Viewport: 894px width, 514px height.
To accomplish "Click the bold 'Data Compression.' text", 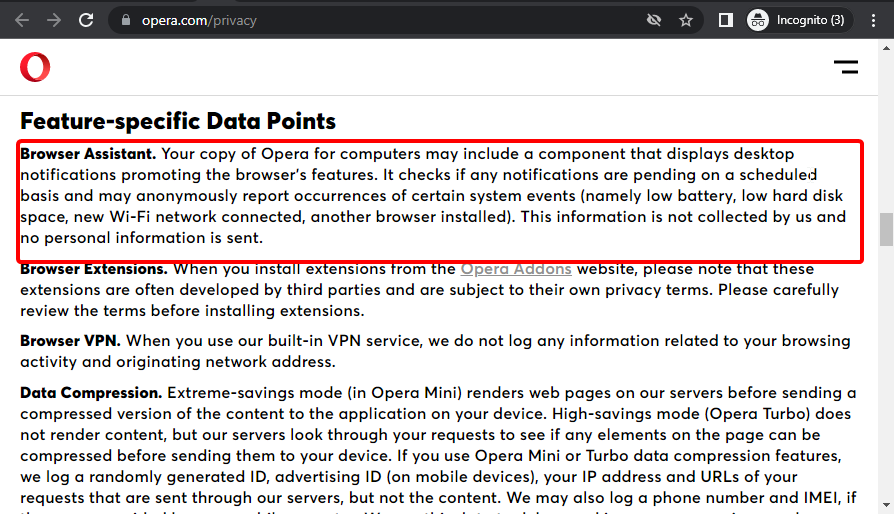I will (91, 393).
